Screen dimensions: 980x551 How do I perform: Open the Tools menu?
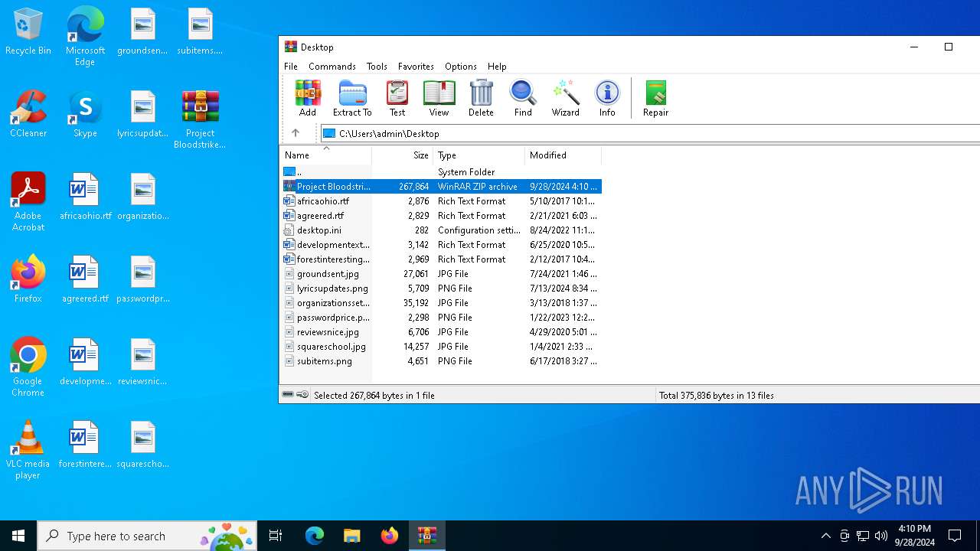click(377, 67)
